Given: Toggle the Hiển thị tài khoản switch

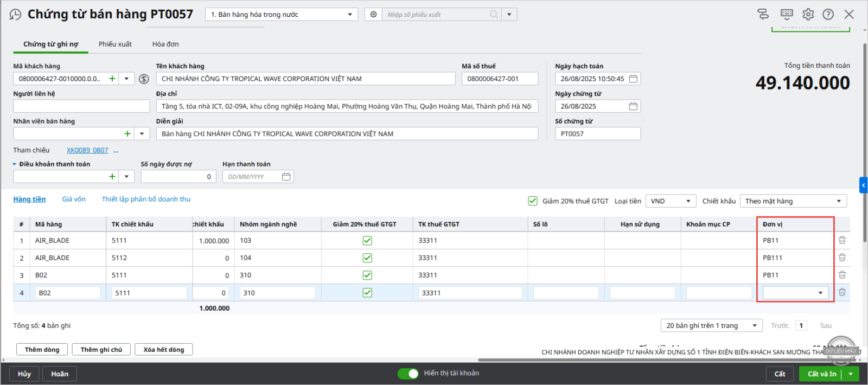Looking at the screenshot, I should pos(408,374).
